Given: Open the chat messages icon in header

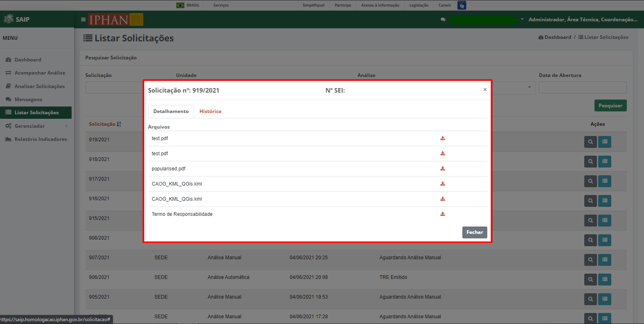Looking at the screenshot, I should point(443,20).
